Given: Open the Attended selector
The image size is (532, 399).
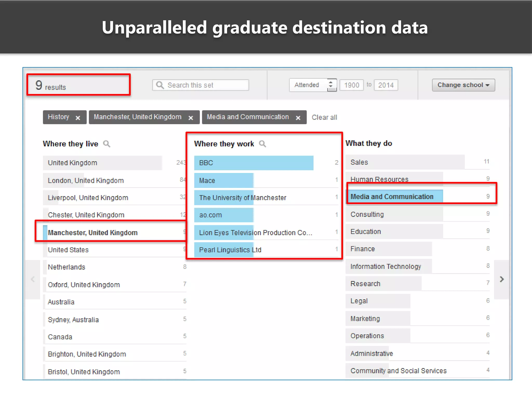Looking at the screenshot, I should pyautogui.click(x=313, y=85).
